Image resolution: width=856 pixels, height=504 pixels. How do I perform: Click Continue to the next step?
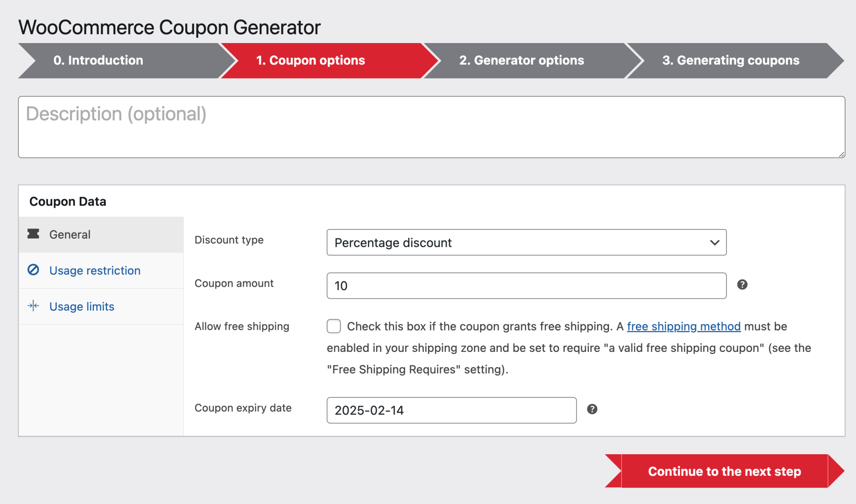coord(724,471)
